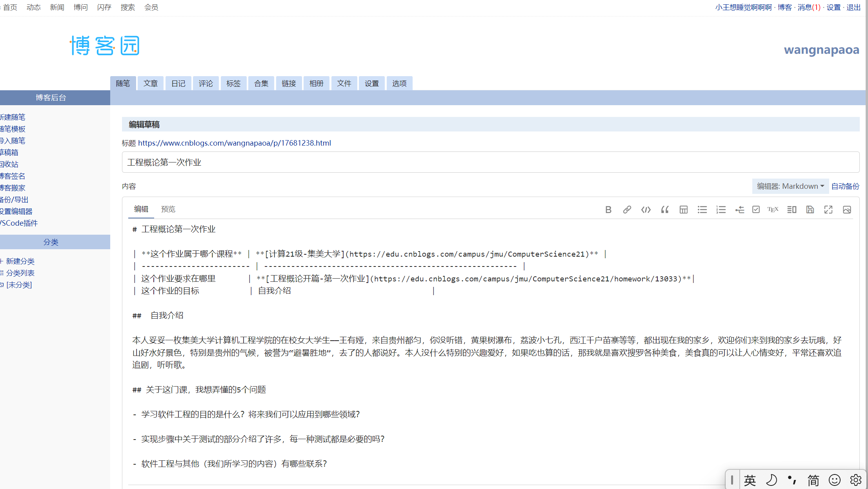Insert a task checkbox list item
The height and width of the screenshot is (489, 868).
(756, 210)
